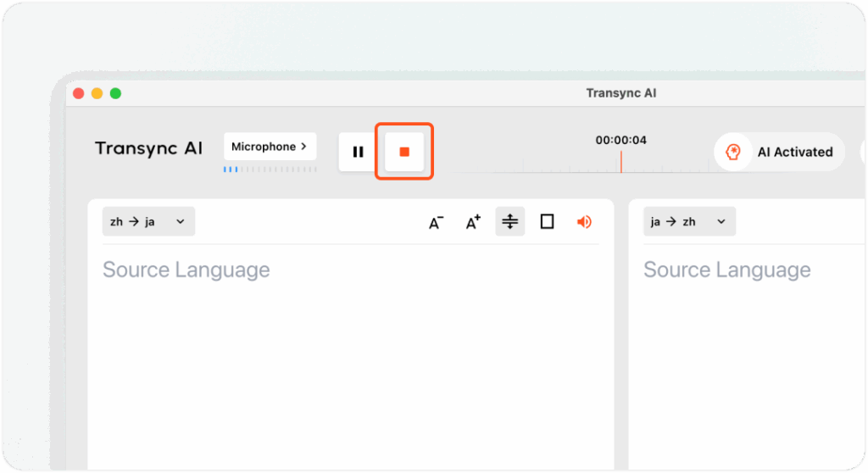Image resolution: width=868 pixels, height=473 pixels.
Task: Decrease text size with A- icon
Action: [x=436, y=222]
